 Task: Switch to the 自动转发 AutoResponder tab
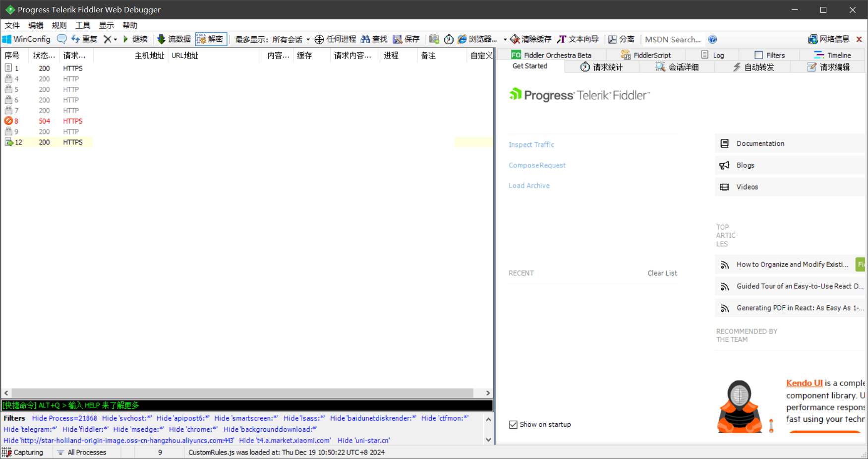[753, 67]
